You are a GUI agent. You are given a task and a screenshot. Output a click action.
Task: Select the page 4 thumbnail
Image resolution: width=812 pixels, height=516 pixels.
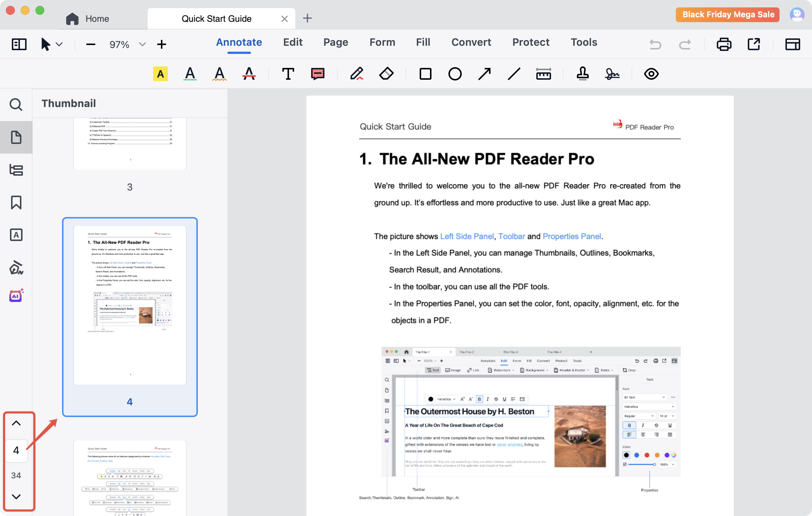tap(130, 306)
